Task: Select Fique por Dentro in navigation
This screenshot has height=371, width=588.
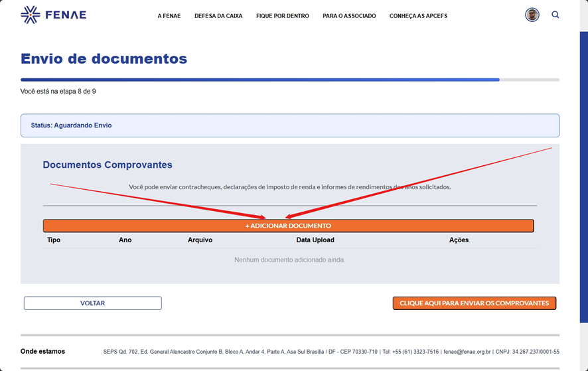Action: pyautogui.click(x=282, y=16)
